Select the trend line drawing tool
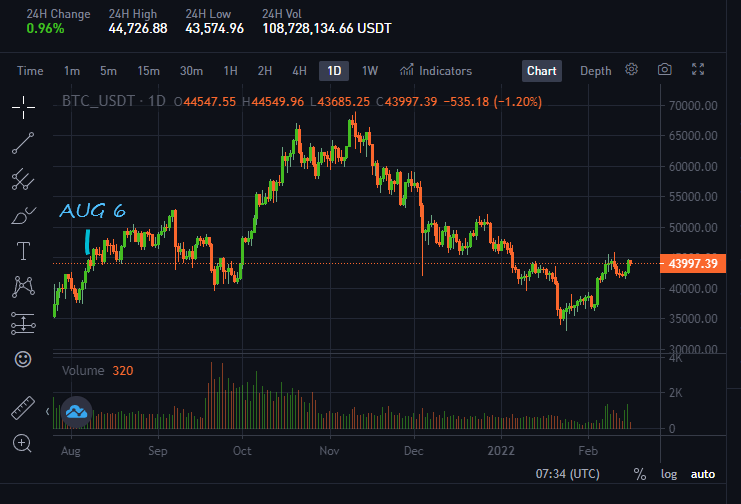Viewport: 741px width, 504px height. (23, 143)
